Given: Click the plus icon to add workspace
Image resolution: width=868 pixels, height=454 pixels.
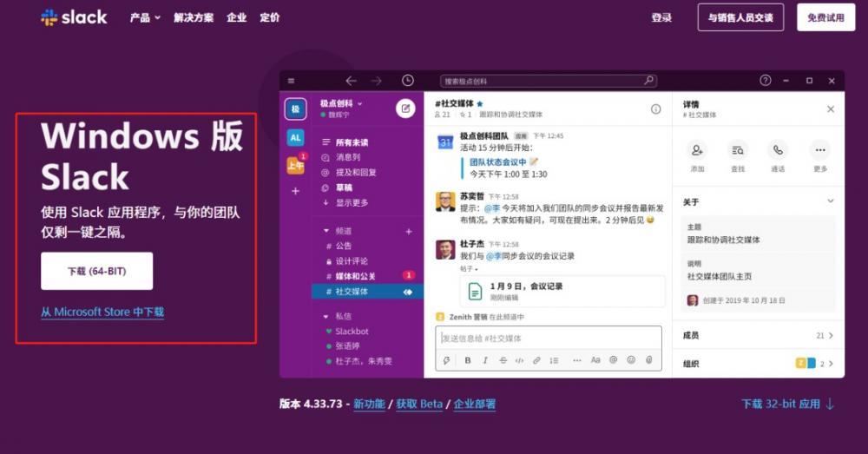Looking at the screenshot, I should (x=296, y=191).
